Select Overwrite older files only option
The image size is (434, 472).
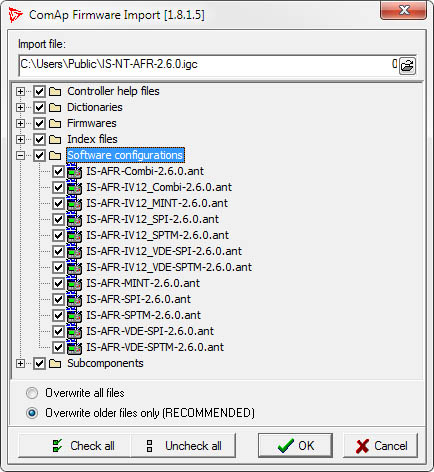tap(32, 413)
